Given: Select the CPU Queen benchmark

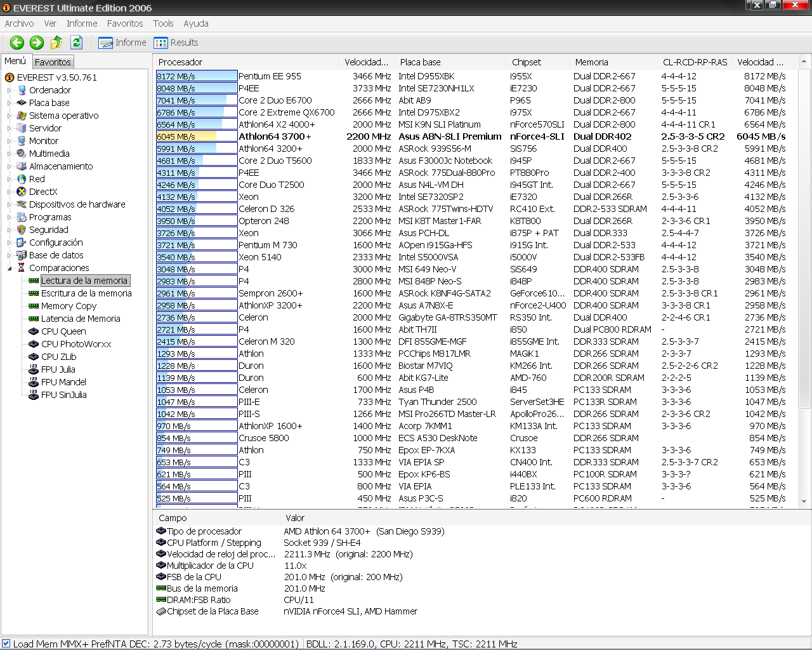Looking at the screenshot, I should [63, 331].
